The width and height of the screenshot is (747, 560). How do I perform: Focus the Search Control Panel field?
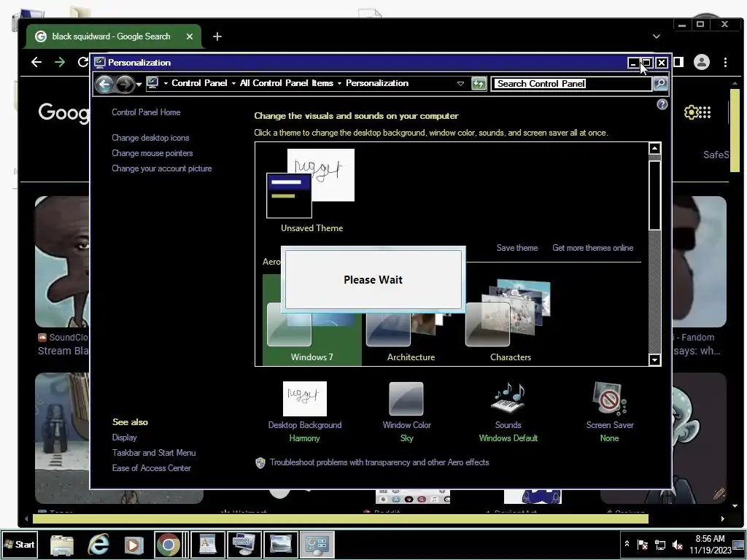pos(572,84)
